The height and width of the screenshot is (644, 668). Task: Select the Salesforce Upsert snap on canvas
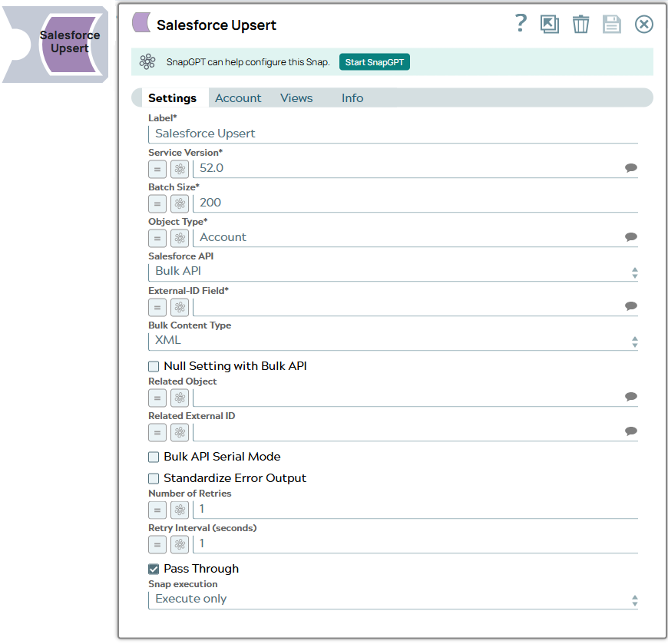coord(55,45)
